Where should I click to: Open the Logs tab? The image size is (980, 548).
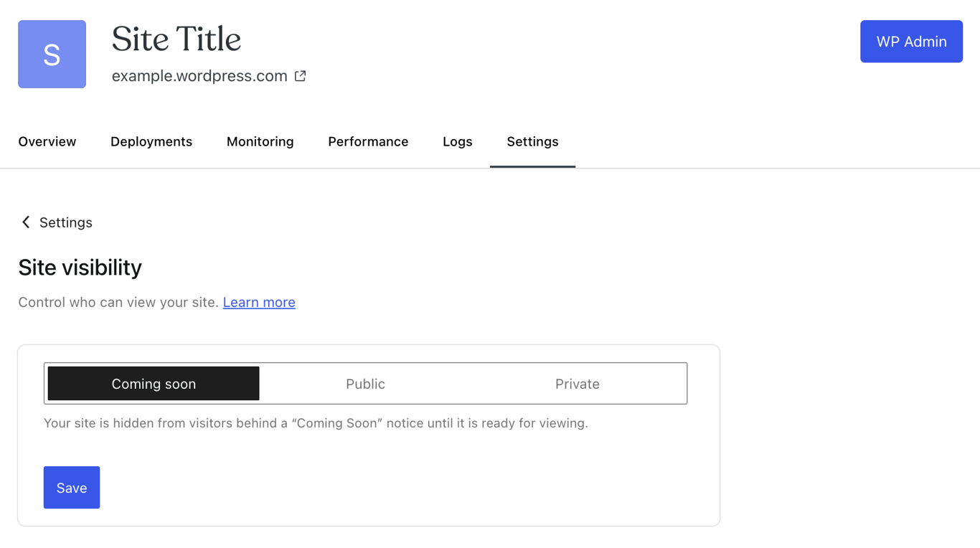(x=457, y=141)
